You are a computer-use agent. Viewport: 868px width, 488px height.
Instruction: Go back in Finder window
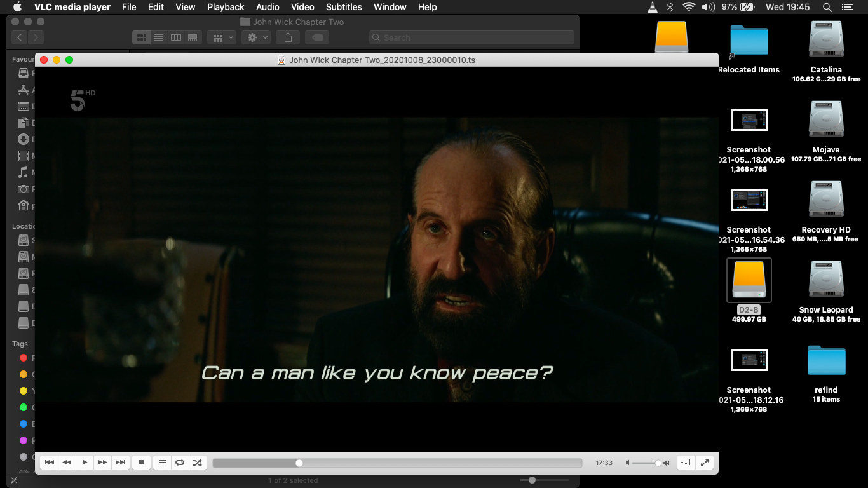(20, 37)
